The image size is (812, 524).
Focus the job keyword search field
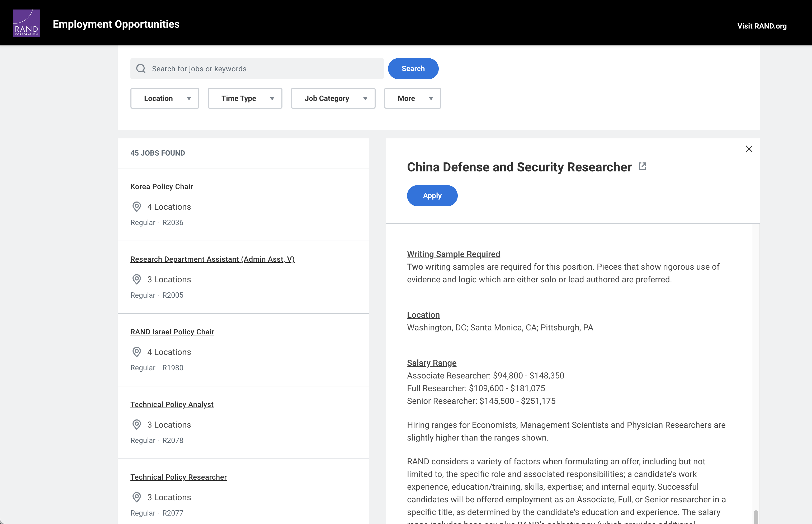(265, 69)
